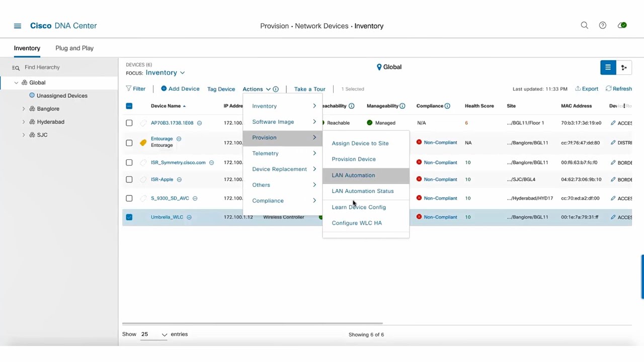Viewport: 644px width, 362px height.
Task: Click the Export button
Action: (x=587, y=89)
